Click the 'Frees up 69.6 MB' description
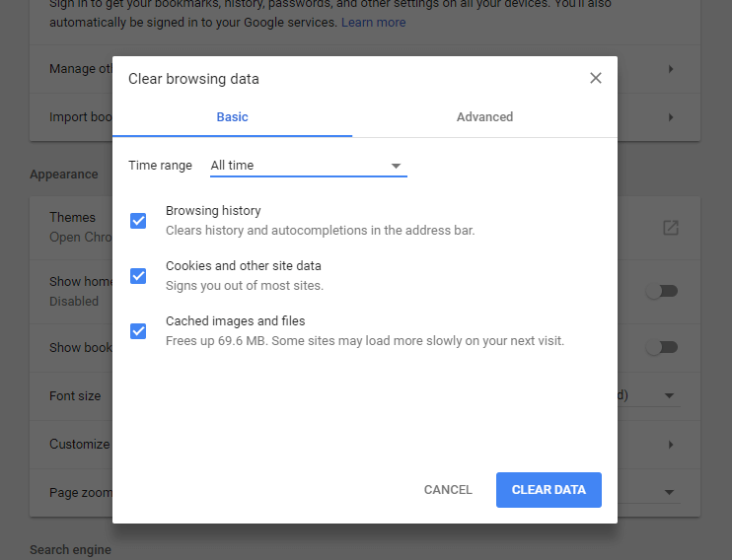 click(365, 341)
